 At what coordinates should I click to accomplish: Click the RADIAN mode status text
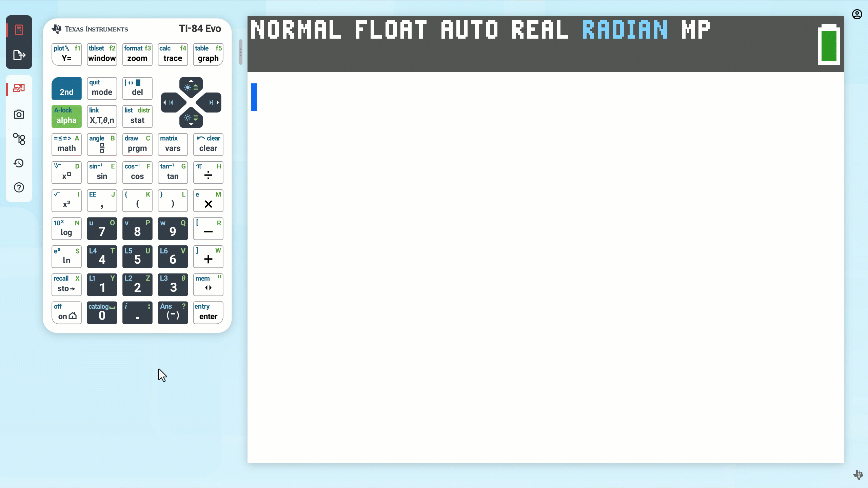pyautogui.click(x=625, y=29)
